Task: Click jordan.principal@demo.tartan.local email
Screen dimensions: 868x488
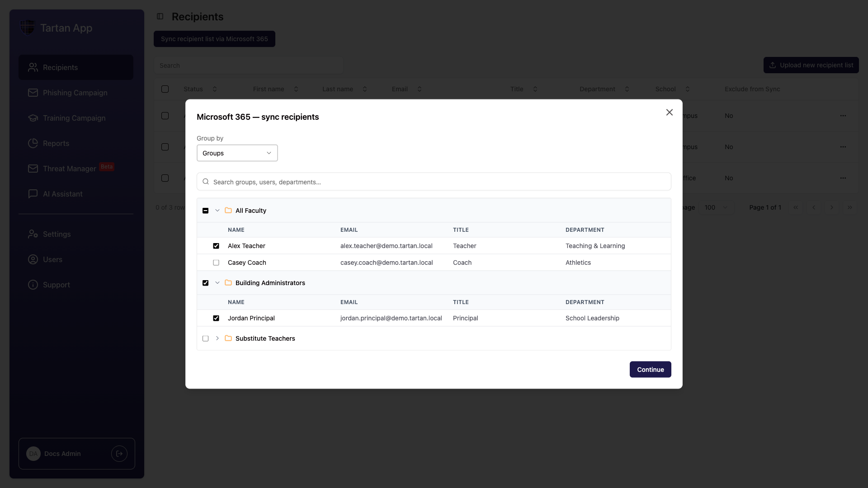Action: (x=391, y=318)
